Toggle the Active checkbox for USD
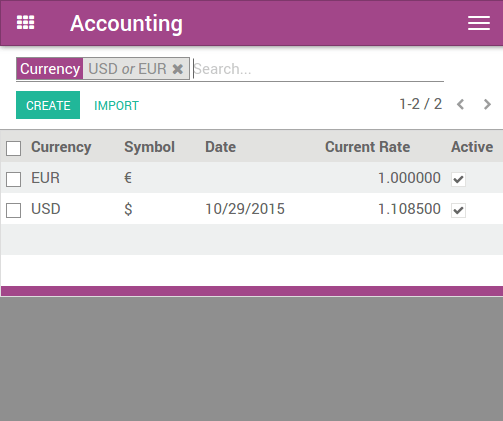The width and height of the screenshot is (503, 421). 458,210
